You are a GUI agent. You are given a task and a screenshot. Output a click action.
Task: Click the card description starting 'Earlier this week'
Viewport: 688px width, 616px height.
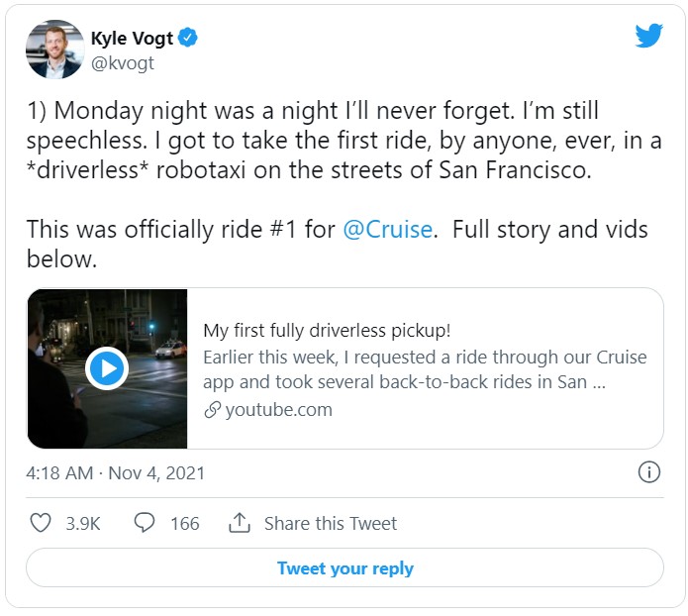pos(425,369)
